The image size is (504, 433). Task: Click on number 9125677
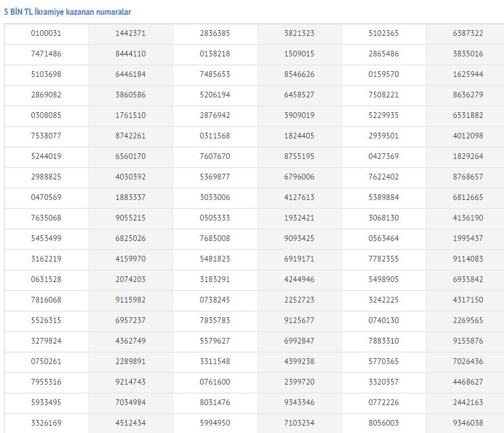[x=299, y=321]
